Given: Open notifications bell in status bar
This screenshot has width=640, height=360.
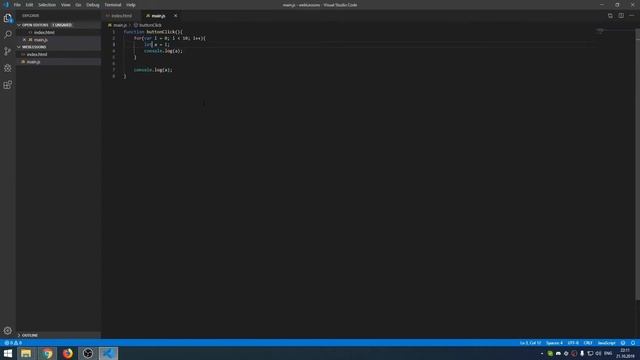Looking at the screenshot, I should pyautogui.click(x=633, y=343).
